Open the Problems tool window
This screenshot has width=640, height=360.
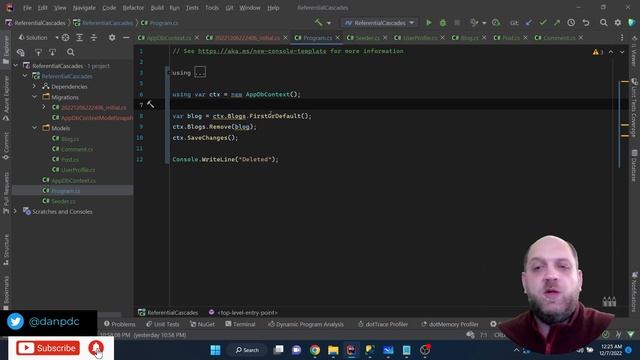coord(120,324)
